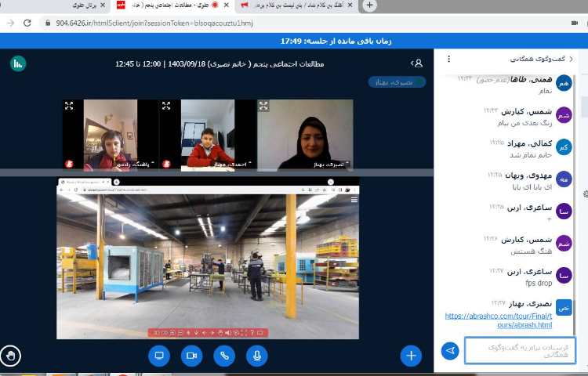Open the abrashco.com tour link in chat
Screen dimensions: 588x376
point(499,320)
